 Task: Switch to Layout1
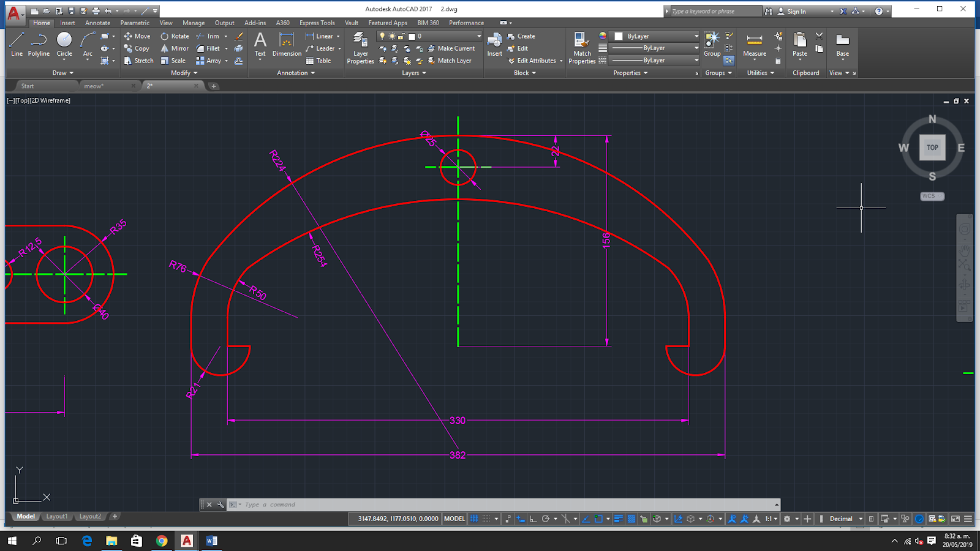(57, 516)
